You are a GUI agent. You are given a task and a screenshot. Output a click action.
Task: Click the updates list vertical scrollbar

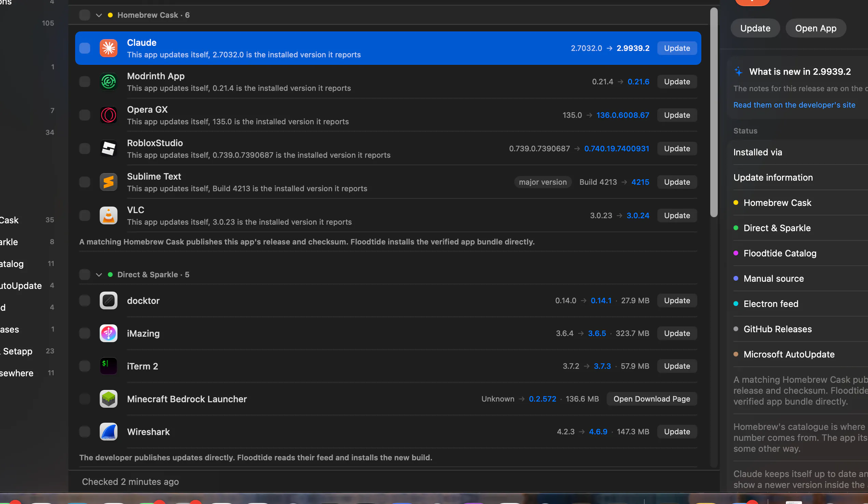tap(714, 113)
